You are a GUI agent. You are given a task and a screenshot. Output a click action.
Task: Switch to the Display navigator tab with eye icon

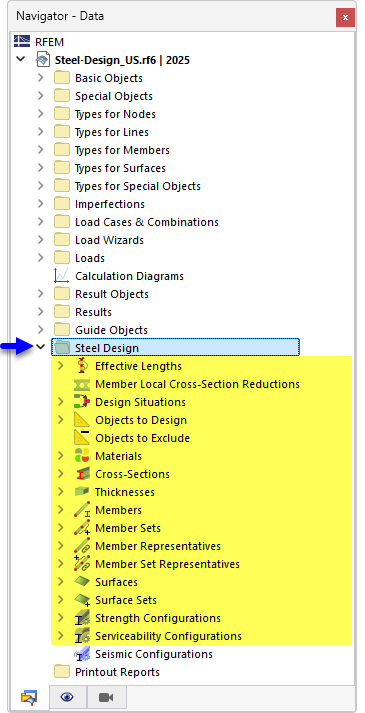click(x=67, y=697)
